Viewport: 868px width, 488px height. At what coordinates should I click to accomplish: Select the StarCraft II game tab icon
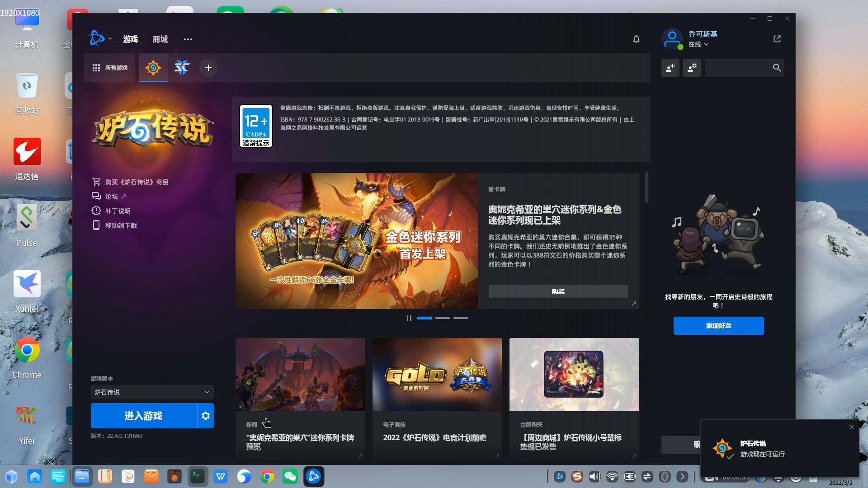click(x=182, y=68)
